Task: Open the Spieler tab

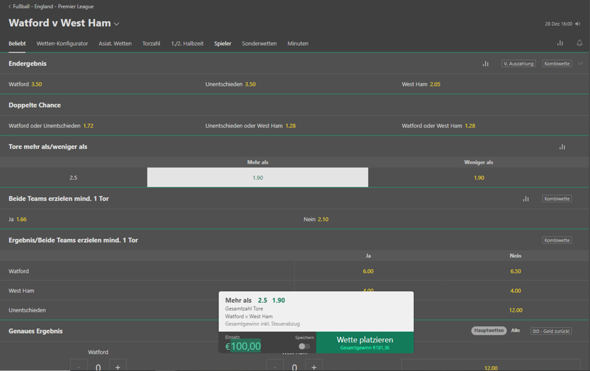Action: pos(223,43)
